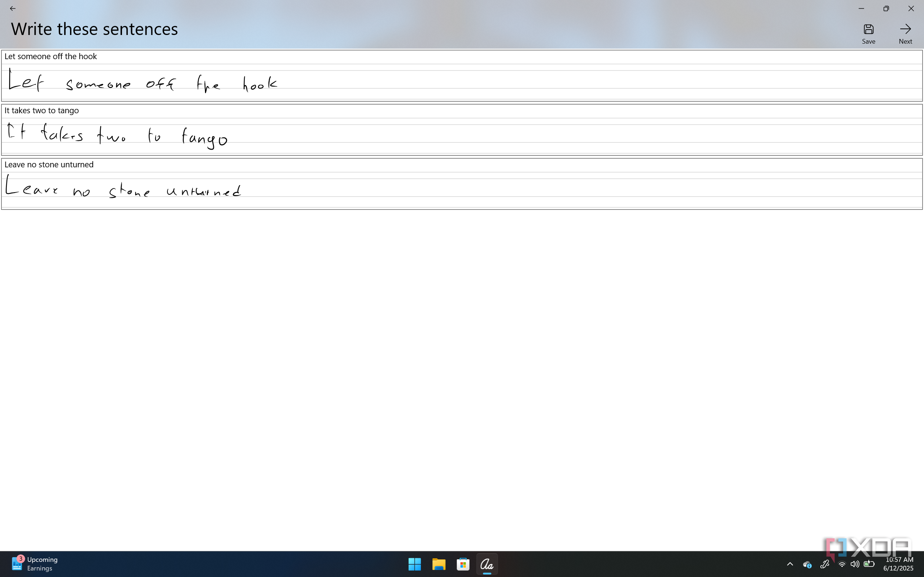Image resolution: width=924 pixels, height=577 pixels.
Task: Click the Save disk icon
Action: [x=868, y=29]
